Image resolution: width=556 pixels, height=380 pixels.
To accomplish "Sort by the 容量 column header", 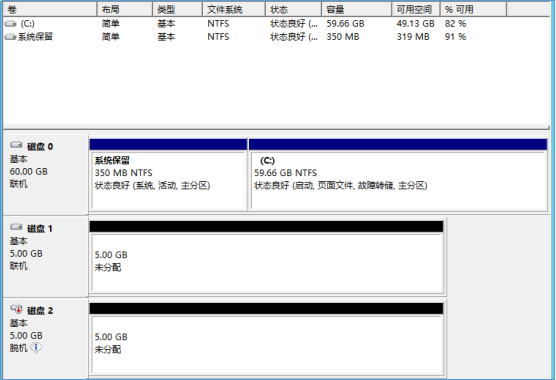I will click(x=357, y=10).
